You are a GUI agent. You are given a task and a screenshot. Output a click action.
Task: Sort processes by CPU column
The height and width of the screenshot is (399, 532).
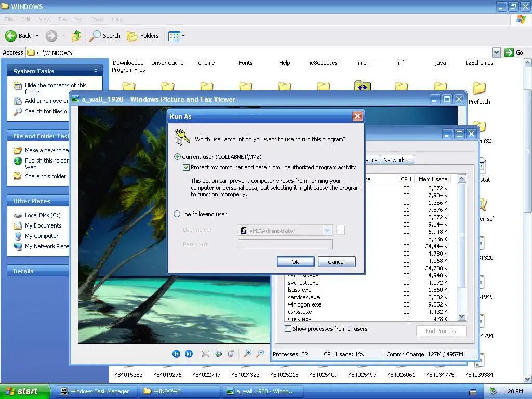point(405,179)
